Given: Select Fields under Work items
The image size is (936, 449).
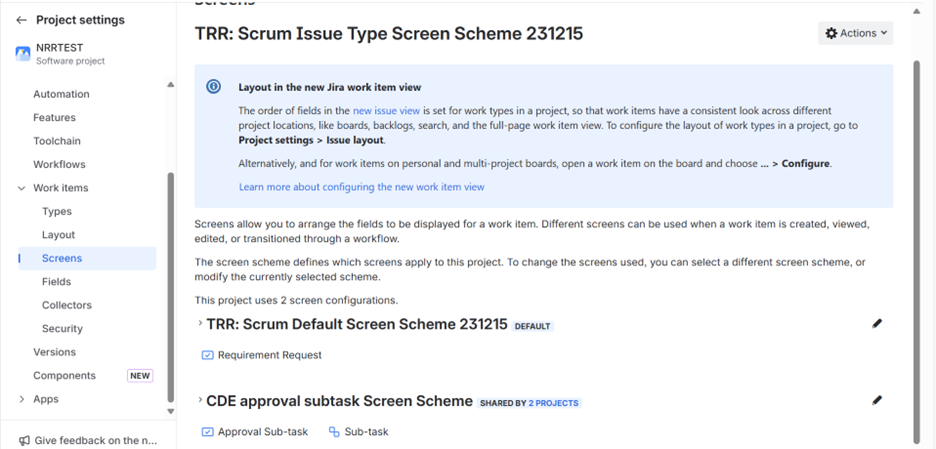Looking at the screenshot, I should pyautogui.click(x=57, y=282).
